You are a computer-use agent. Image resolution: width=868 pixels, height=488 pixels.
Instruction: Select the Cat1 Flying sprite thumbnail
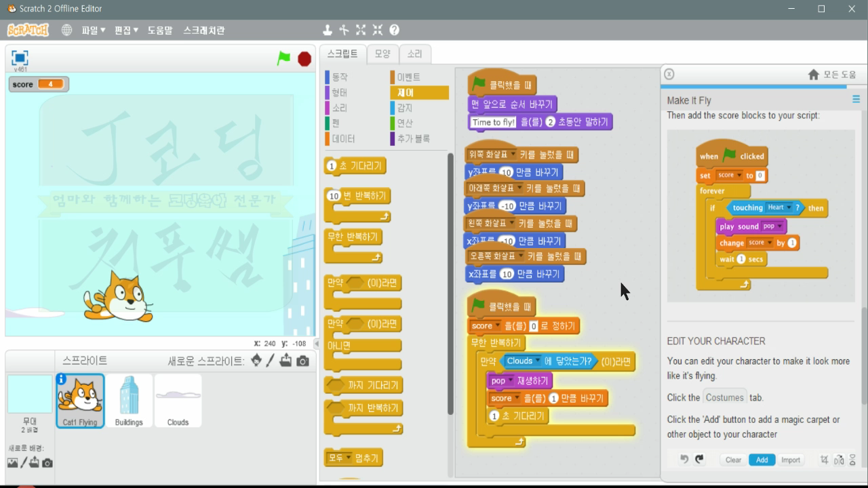[x=80, y=401]
